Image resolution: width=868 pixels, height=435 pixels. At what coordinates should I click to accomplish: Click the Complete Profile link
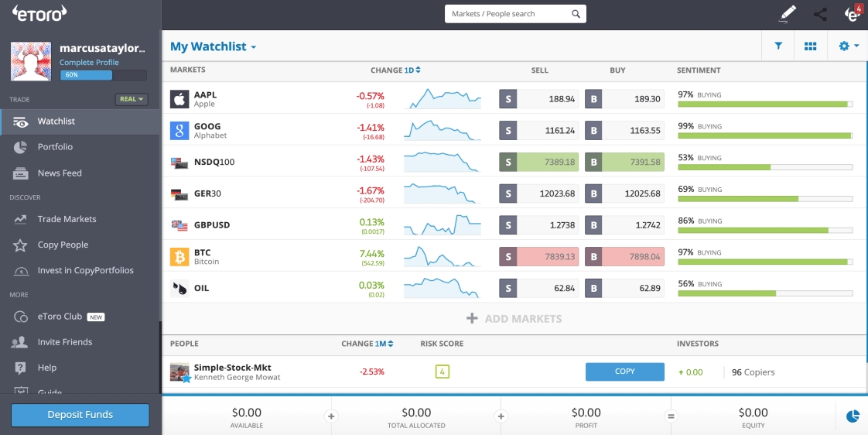point(89,63)
